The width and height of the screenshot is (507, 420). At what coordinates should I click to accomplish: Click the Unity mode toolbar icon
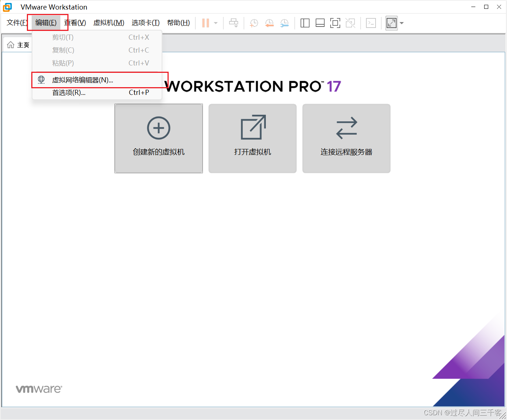351,23
